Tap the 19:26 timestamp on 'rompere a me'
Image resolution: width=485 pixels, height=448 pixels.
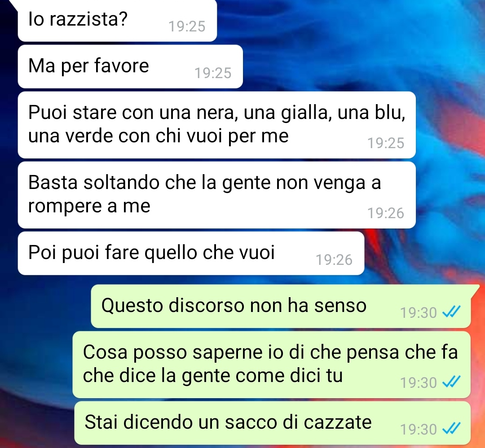[386, 213]
